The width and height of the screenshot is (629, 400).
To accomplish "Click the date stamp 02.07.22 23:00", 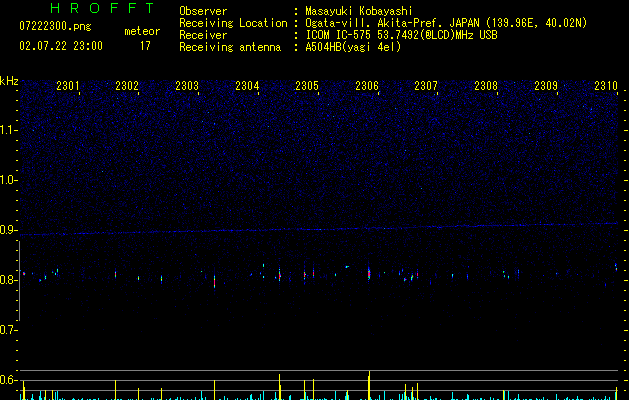I will (61, 46).
